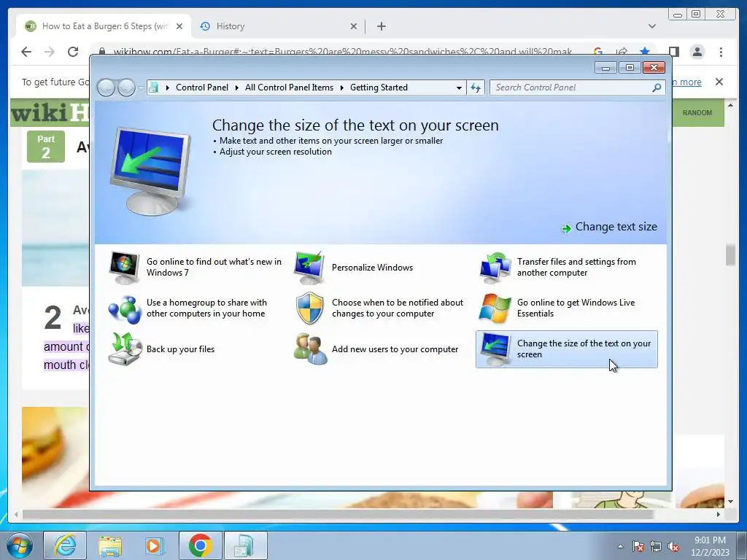Click the Back up your files icon
747x560 pixels.
[125, 349]
